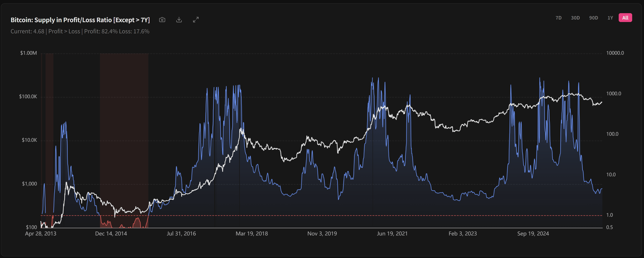Click the 'Sep 19, 2024' date label
Viewport: 644px width, 258px height.
click(533, 234)
